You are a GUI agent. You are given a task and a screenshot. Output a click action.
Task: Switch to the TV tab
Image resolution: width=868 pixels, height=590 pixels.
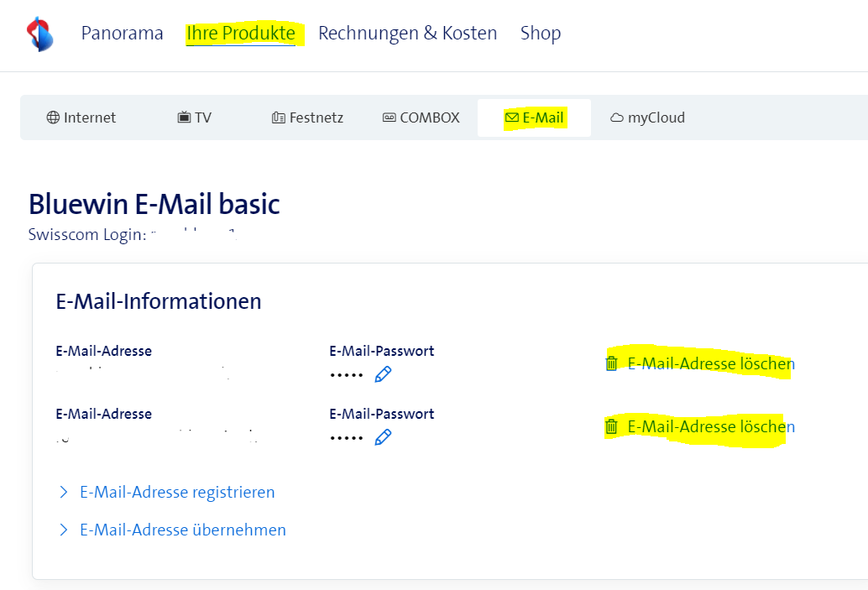click(194, 117)
